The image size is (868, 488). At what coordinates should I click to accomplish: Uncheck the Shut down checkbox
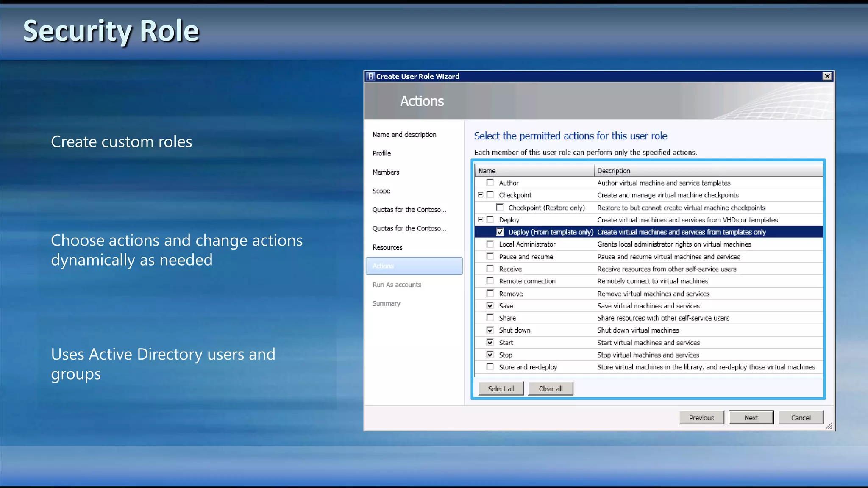tap(490, 330)
